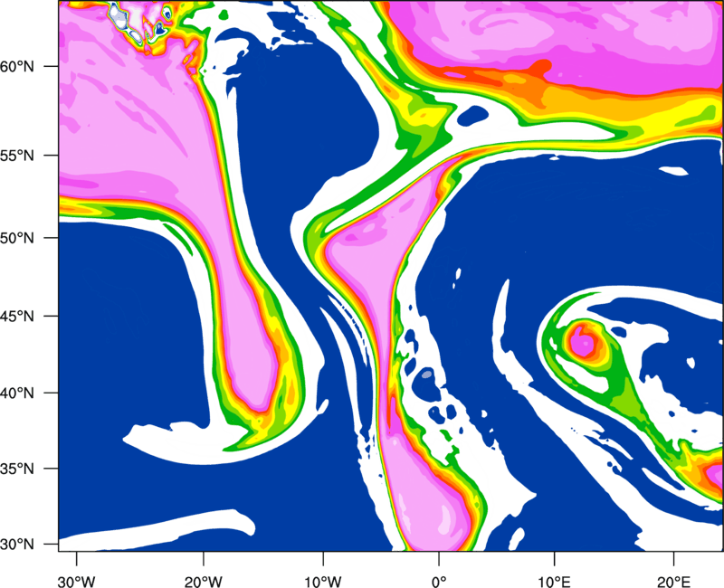The height and width of the screenshot is (588, 724).
Task: Click the 40°N latitude label
Action: 17,394
